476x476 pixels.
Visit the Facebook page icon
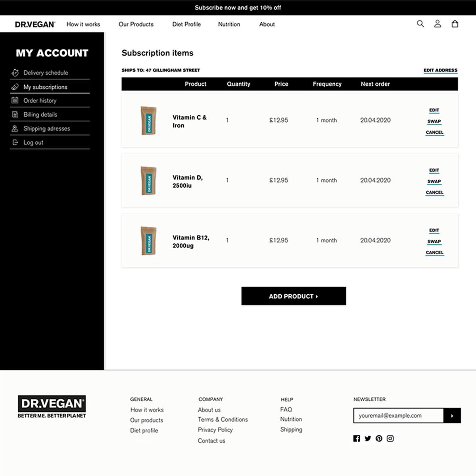[x=357, y=438]
